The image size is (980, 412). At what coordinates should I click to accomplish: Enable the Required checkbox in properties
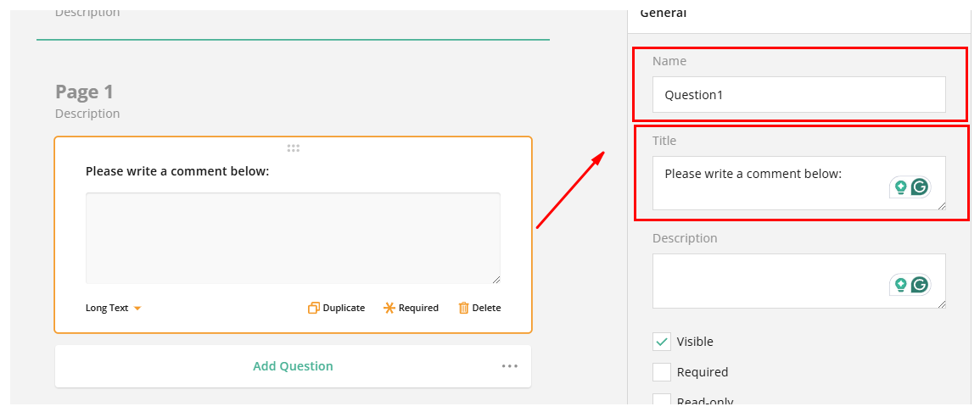(x=662, y=372)
